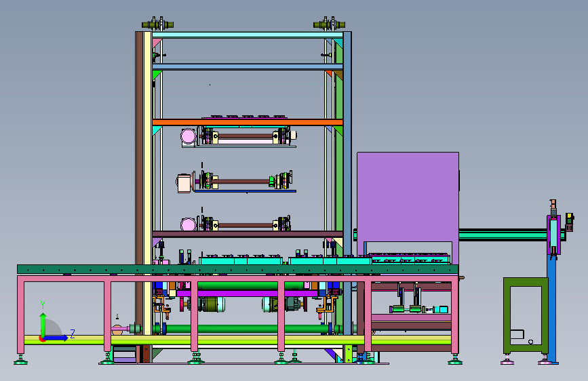Viewport: 588px width, 381px height.
Task: Pick the blue vertical post beside the green cabinet
Action: point(551,309)
